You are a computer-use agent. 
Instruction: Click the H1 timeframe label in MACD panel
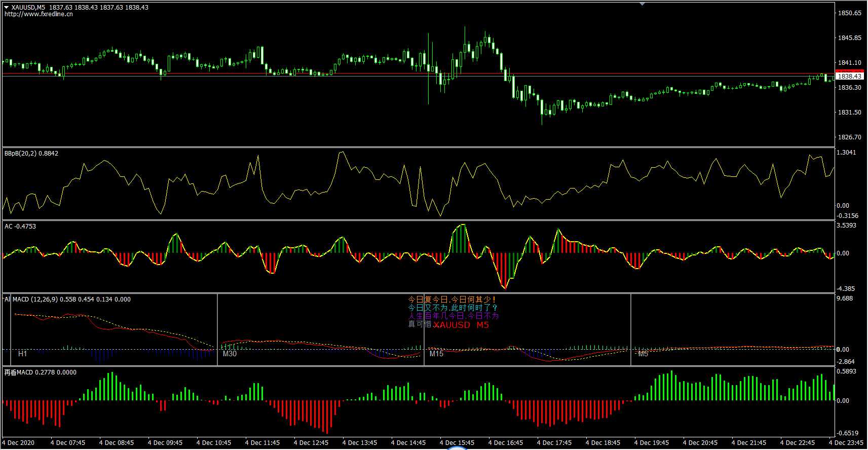click(22, 354)
